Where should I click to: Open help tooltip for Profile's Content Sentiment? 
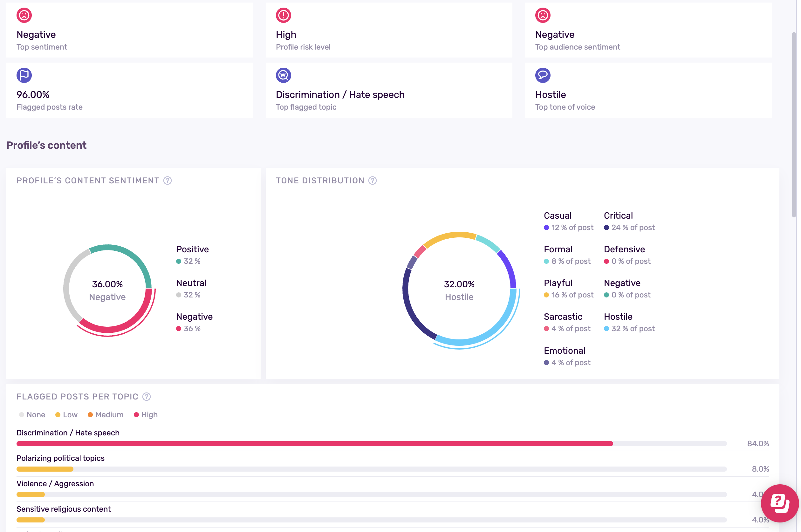click(167, 181)
